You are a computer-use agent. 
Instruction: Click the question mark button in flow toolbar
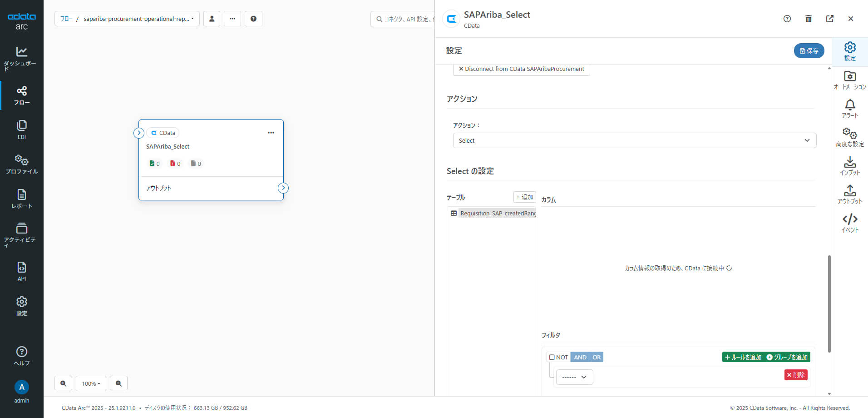(253, 19)
